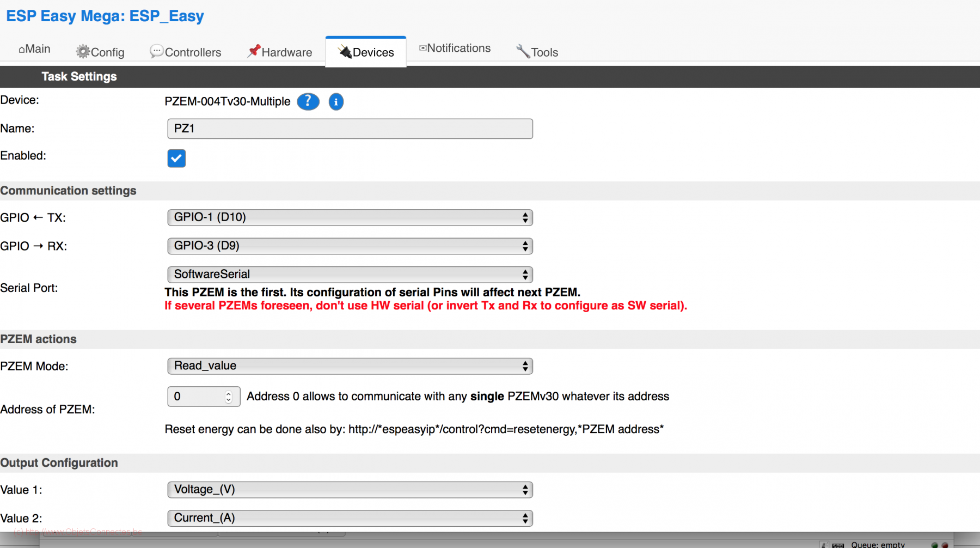This screenshot has height=548, width=980.
Task: Open the GPIO RX dropdown set to GPIO-3 (D9)
Action: [x=350, y=246]
